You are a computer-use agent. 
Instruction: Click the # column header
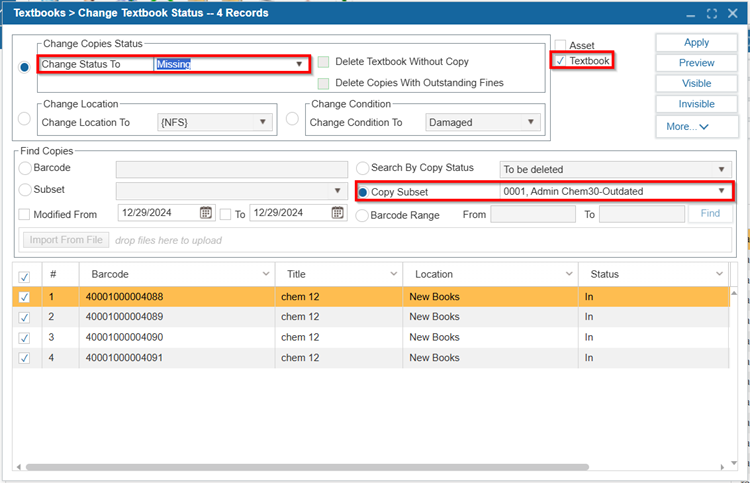60,274
